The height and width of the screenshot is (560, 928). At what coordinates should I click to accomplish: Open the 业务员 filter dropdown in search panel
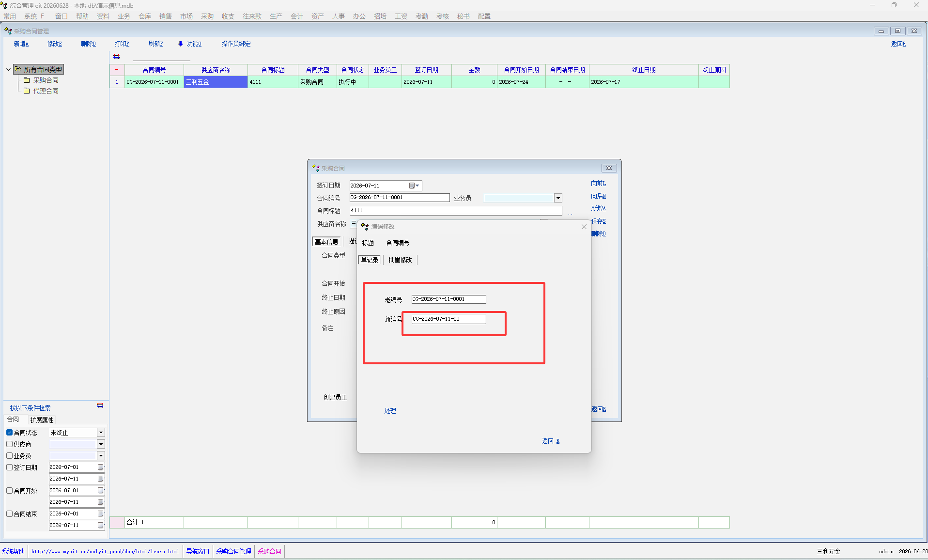pyautogui.click(x=101, y=456)
